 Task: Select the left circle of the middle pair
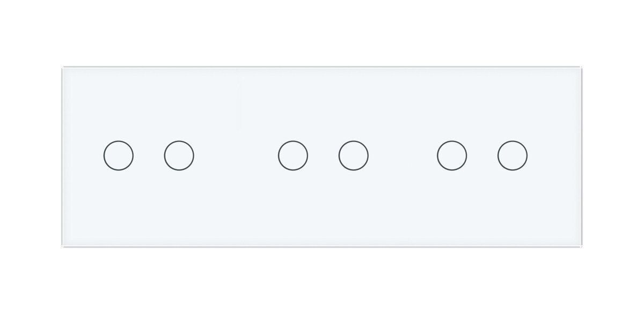[293, 156]
